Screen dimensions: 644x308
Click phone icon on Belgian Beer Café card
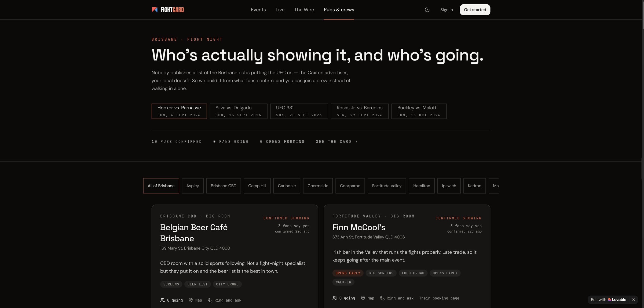coord(210,300)
